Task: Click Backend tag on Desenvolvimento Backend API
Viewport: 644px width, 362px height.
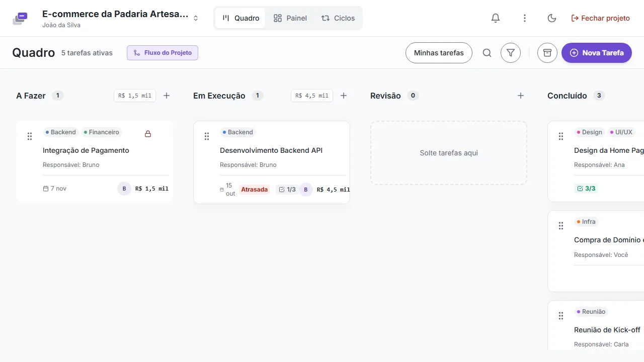Action: point(237,132)
